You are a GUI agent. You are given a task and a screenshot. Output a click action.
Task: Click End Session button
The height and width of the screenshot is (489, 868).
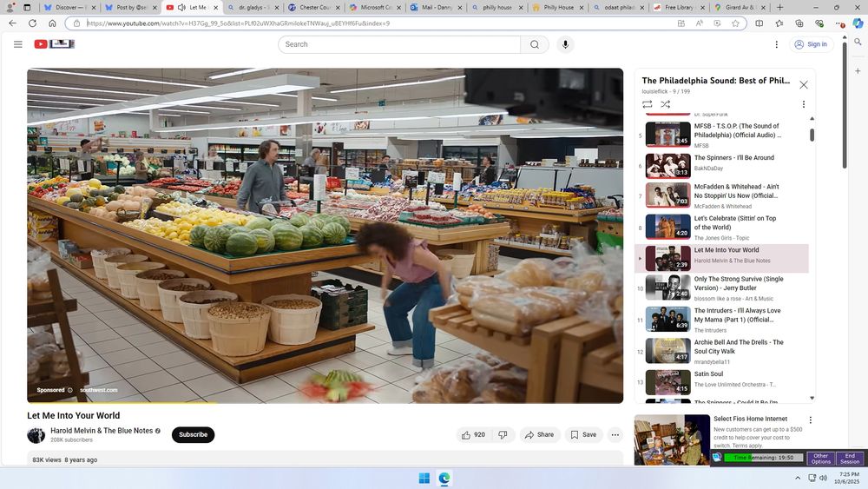pos(849,459)
